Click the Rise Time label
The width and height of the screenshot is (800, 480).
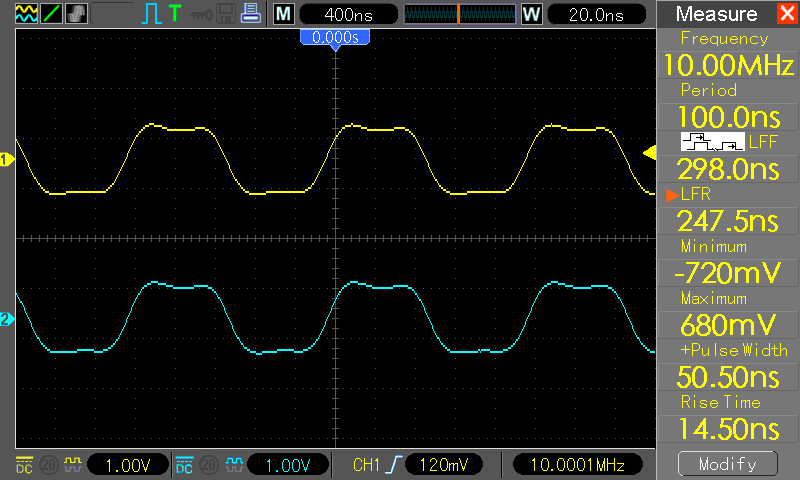pos(720,402)
